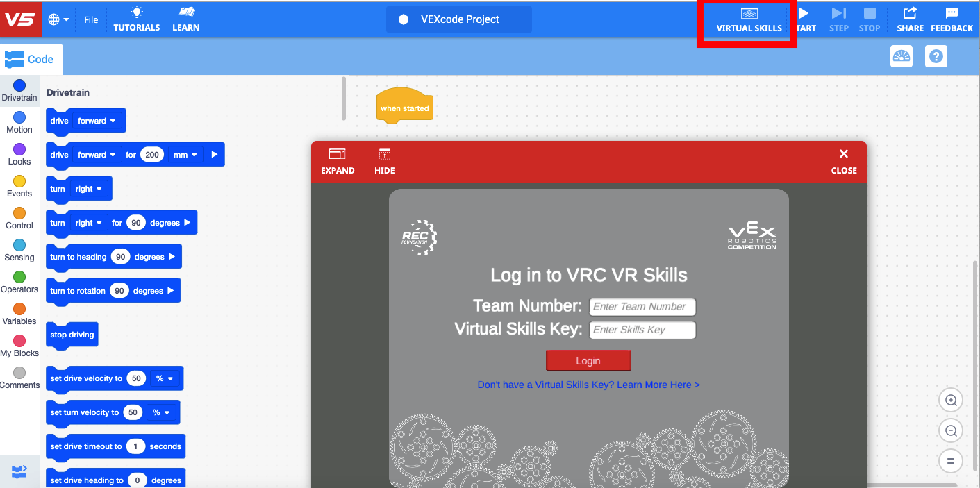Click the Stop playback button
The image size is (980, 488).
870,19
